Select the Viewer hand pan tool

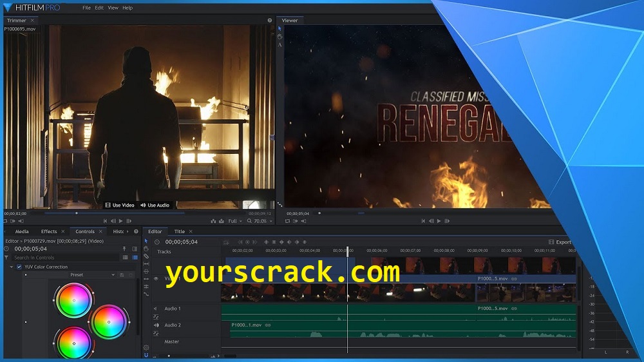[x=279, y=37]
